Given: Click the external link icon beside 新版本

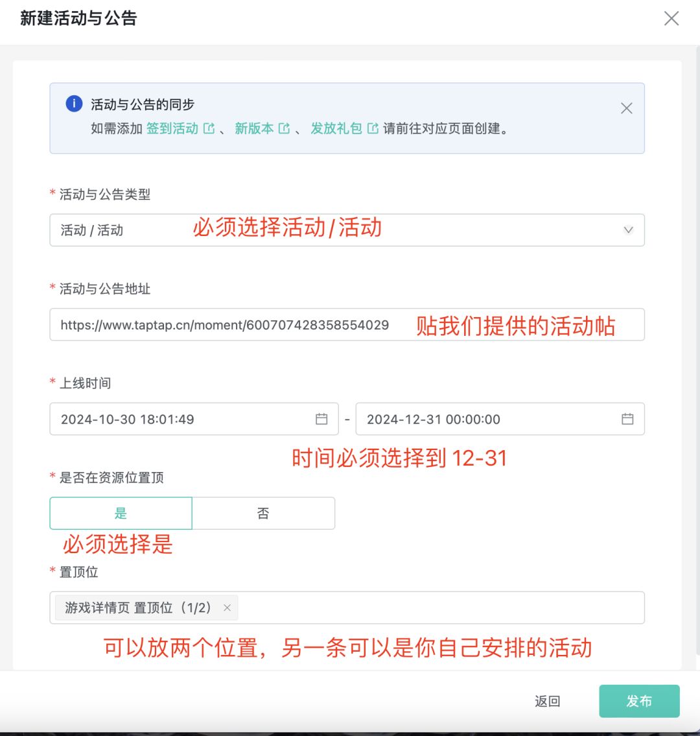Looking at the screenshot, I should [x=284, y=128].
